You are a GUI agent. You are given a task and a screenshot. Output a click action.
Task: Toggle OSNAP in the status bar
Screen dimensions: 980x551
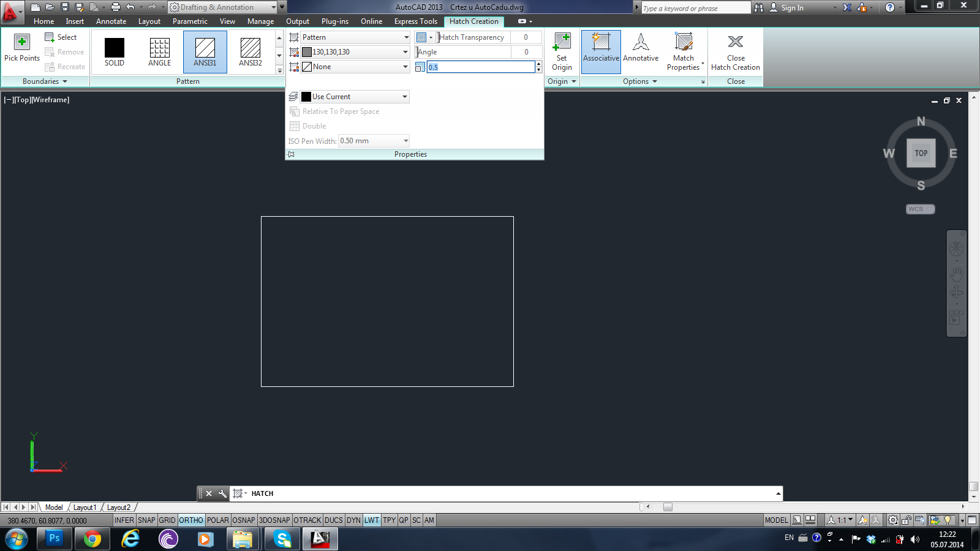[x=243, y=520]
